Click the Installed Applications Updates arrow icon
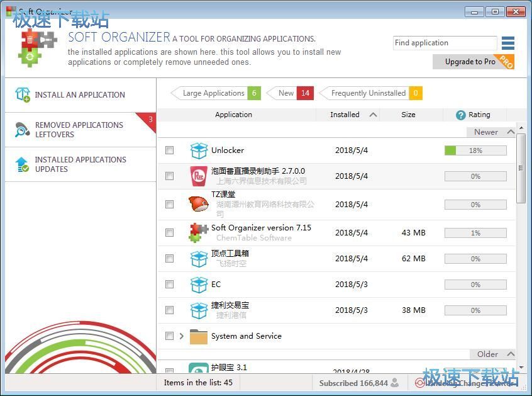The width and height of the screenshot is (532, 396). (23, 164)
